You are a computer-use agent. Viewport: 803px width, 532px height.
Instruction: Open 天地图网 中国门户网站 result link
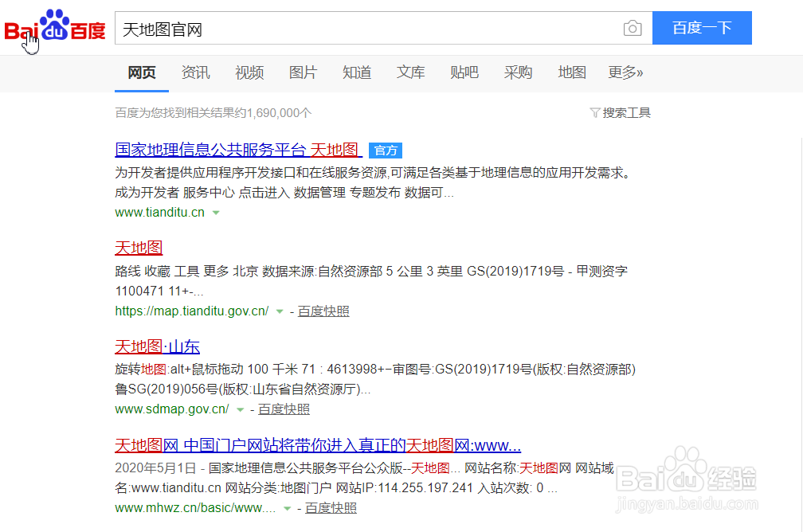tap(318, 445)
